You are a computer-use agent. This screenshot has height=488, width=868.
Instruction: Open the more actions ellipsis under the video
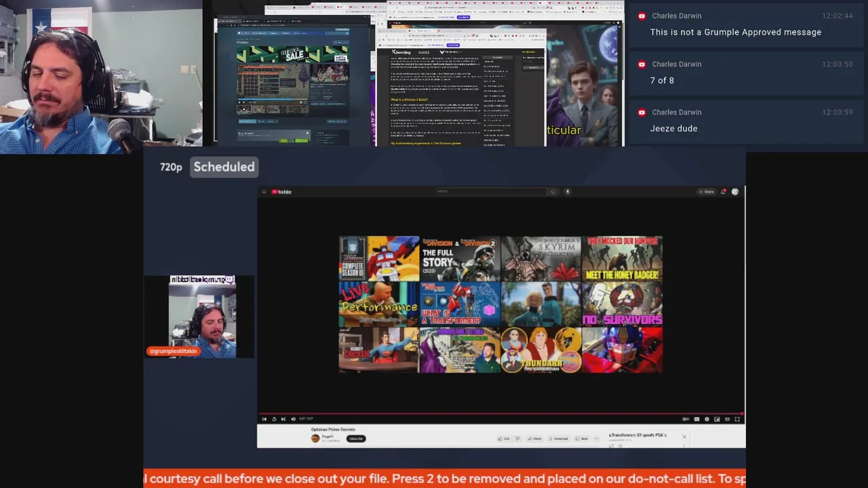point(596,439)
